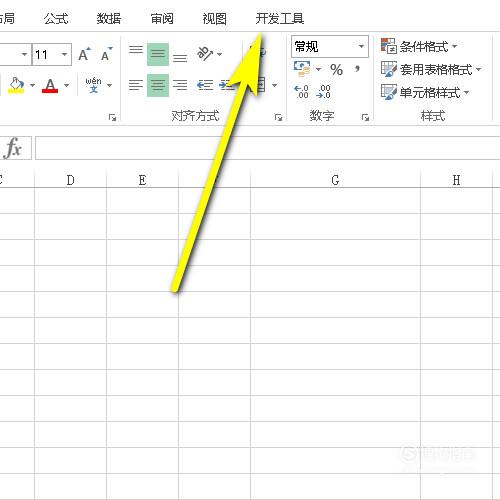
Task: Apply percent style
Action: pos(336,69)
